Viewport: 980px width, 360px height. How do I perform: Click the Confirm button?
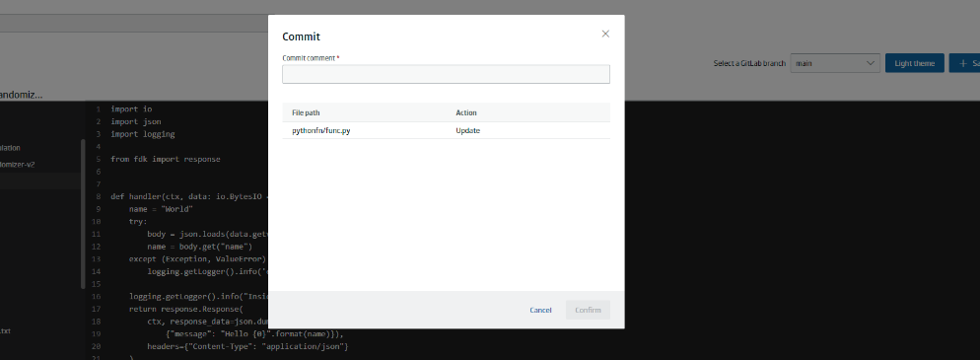[x=588, y=310]
